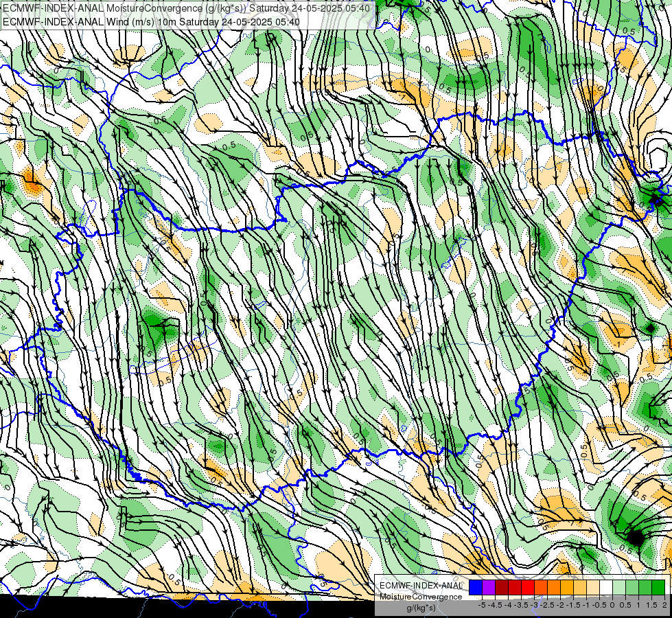Click the -2.5 tick label on the legend
672x618 pixels.
click(547, 605)
